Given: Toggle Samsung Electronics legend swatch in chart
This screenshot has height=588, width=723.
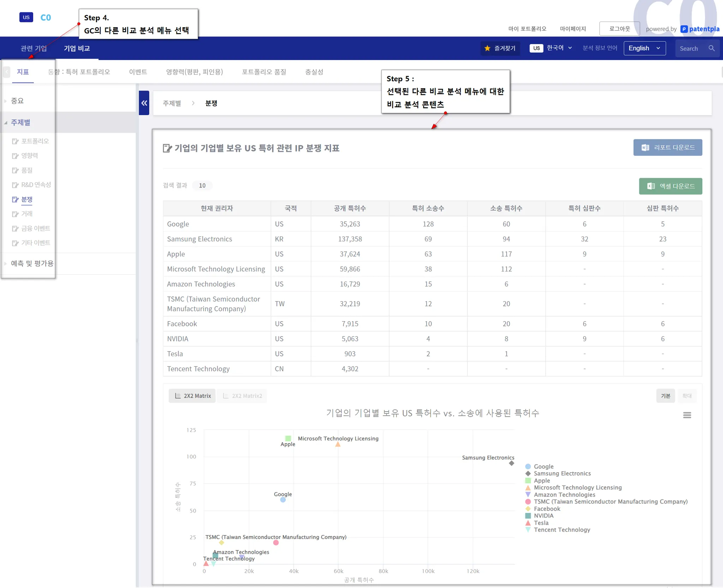Looking at the screenshot, I should (528, 474).
